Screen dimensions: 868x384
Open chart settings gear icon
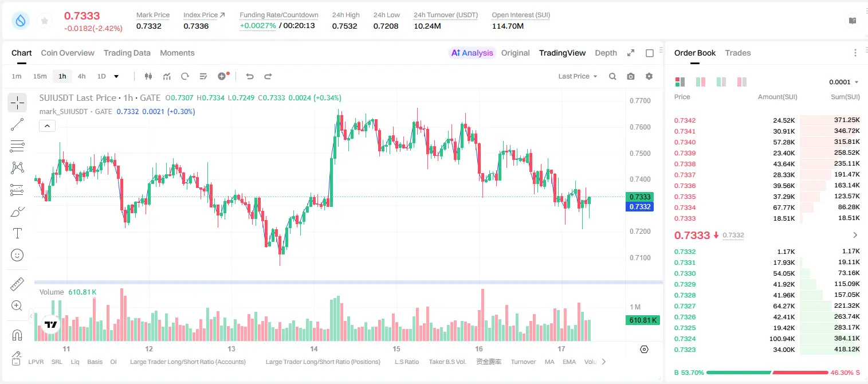[649, 76]
